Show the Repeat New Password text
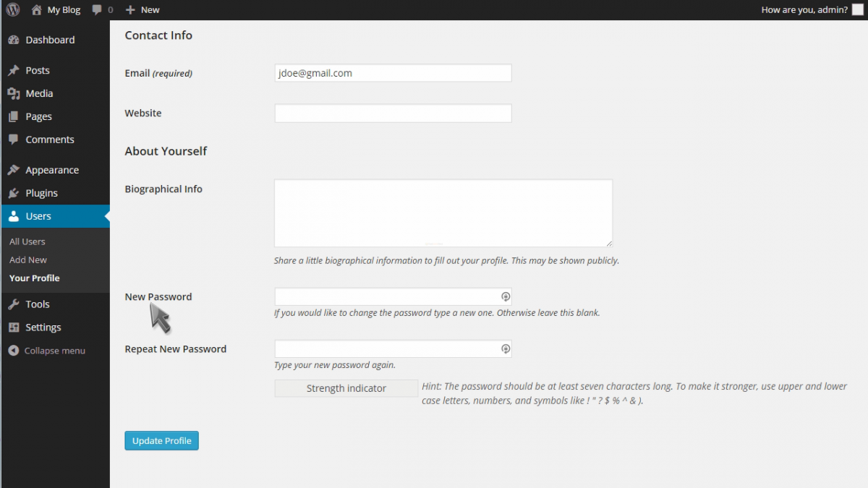The image size is (868, 488). click(505, 348)
